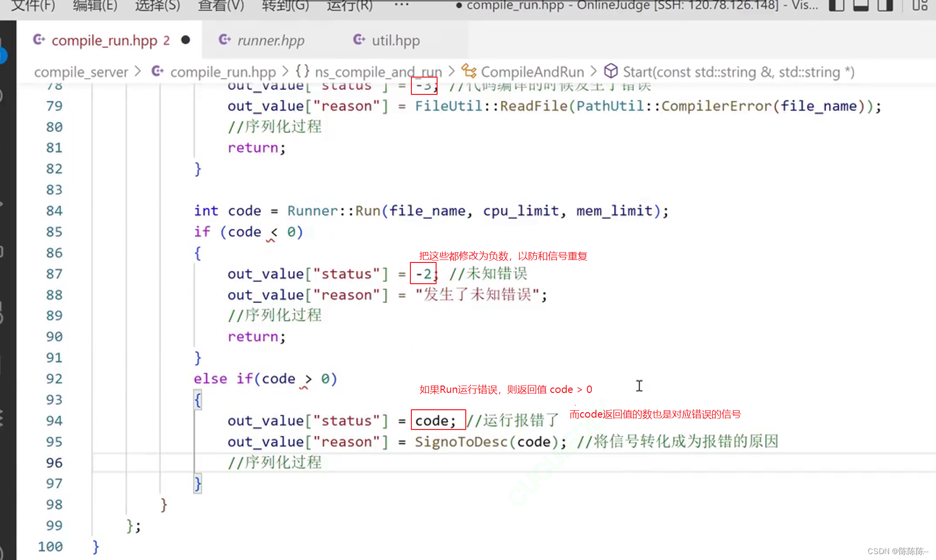Click on FileUtil::ReadFile call
The width and height of the screenshot is (936, 560).
pyautogui.click(x=491, y=106)
